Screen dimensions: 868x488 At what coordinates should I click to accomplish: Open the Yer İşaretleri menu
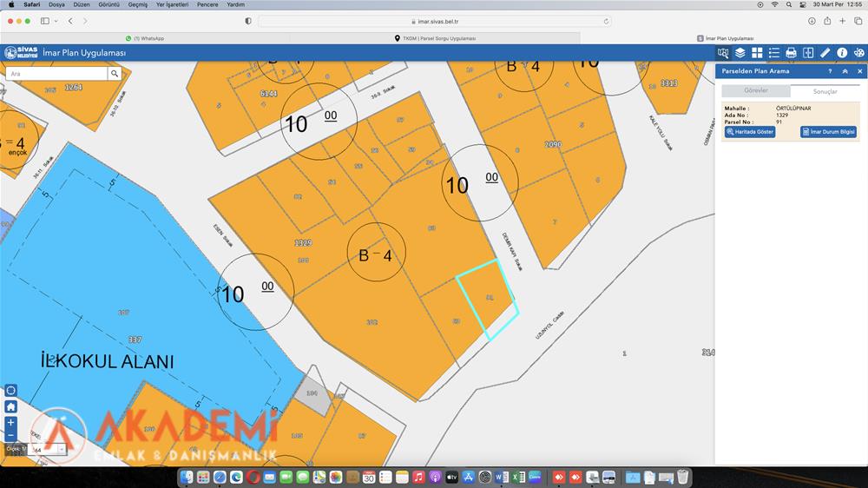coord(172,4)
